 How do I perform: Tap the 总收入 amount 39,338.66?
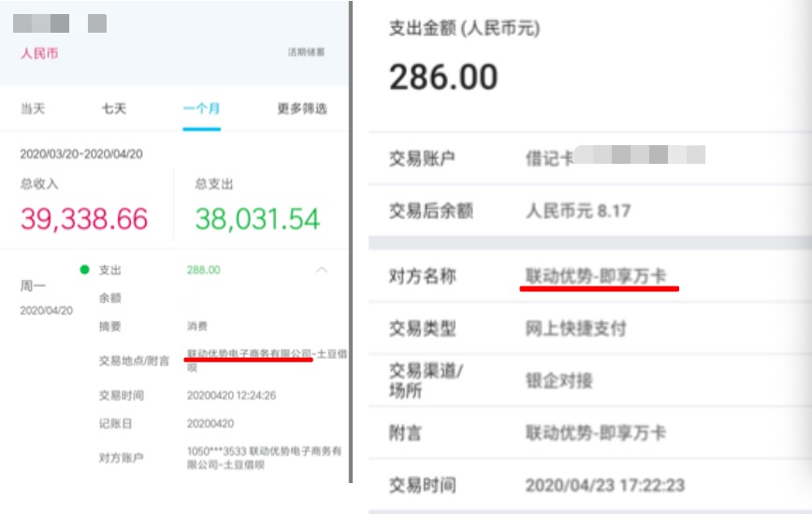(84, 219)
